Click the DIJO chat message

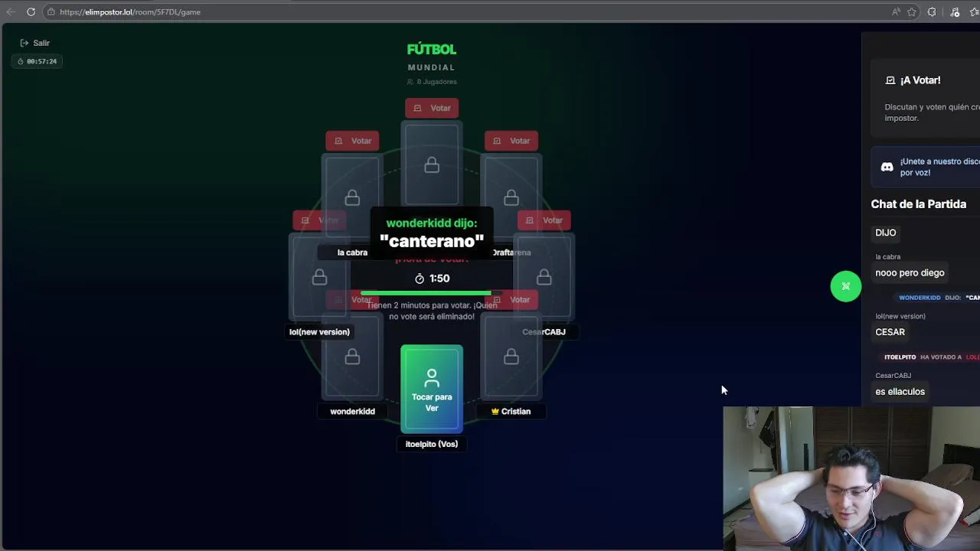click(x=886, y=233)
